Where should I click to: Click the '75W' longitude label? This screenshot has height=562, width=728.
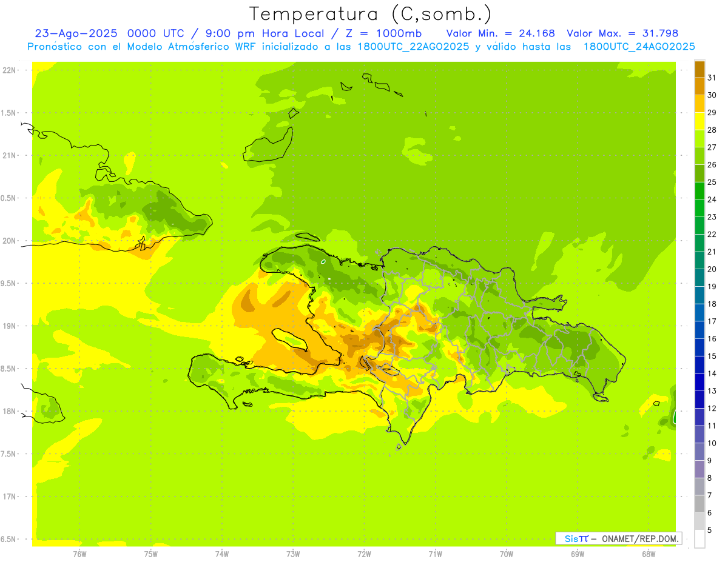click(x=151, y=554)
